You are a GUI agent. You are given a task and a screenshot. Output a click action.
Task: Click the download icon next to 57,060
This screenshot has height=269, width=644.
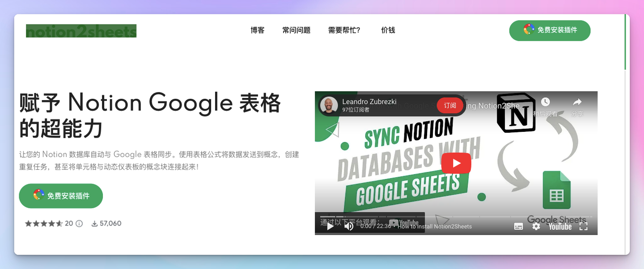93,223
